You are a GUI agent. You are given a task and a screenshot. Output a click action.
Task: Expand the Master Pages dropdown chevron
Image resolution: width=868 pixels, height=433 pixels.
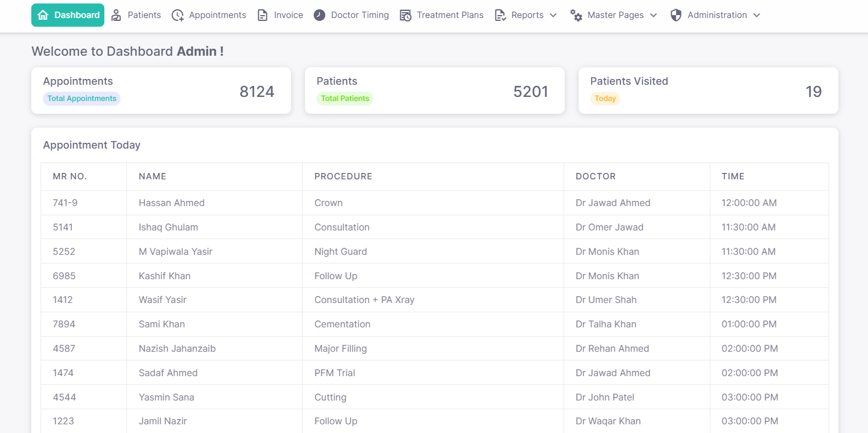653,15
